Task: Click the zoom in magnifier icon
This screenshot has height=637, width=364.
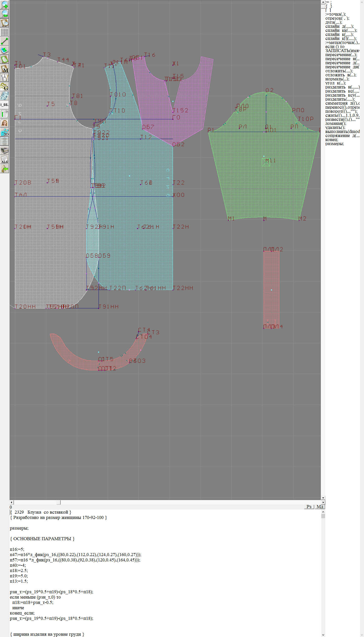Action: (x=5, y=5)
